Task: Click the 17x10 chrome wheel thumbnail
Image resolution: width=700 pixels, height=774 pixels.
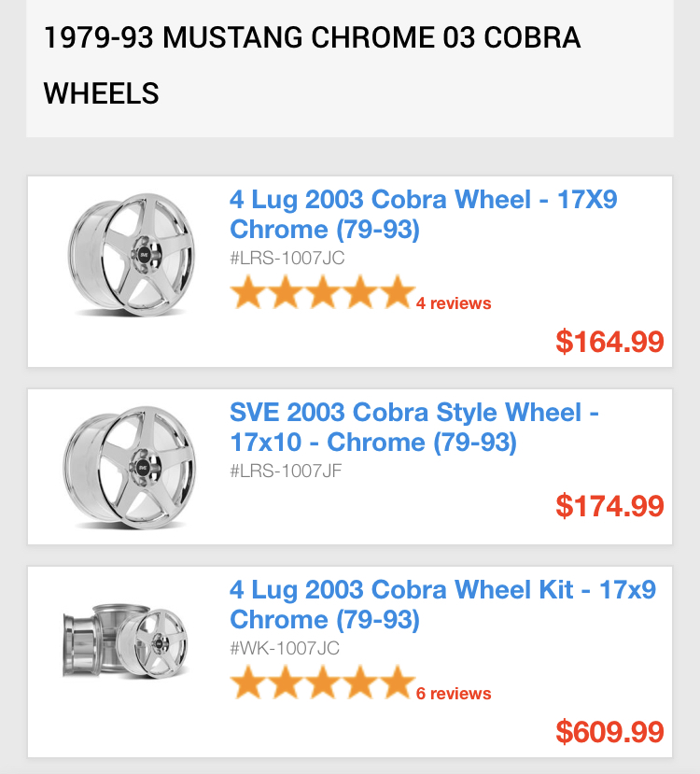Action: [x=130, y=468]
